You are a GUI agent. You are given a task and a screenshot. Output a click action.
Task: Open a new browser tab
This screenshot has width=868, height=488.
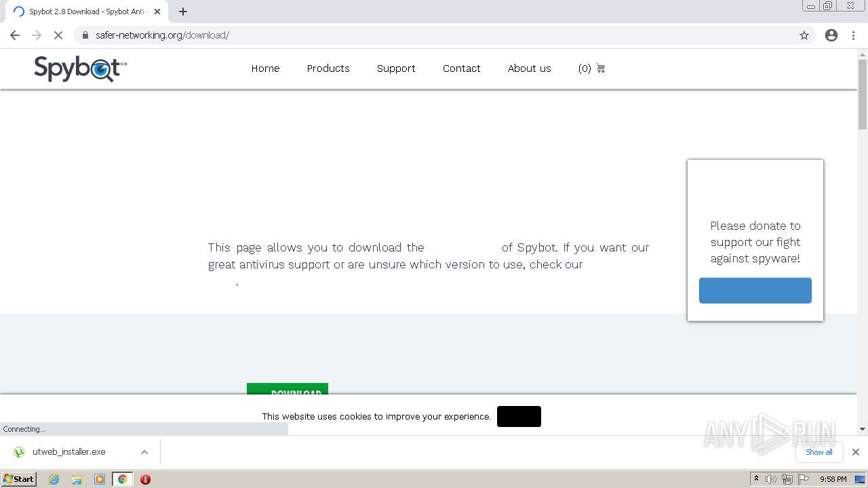(183, 12)
